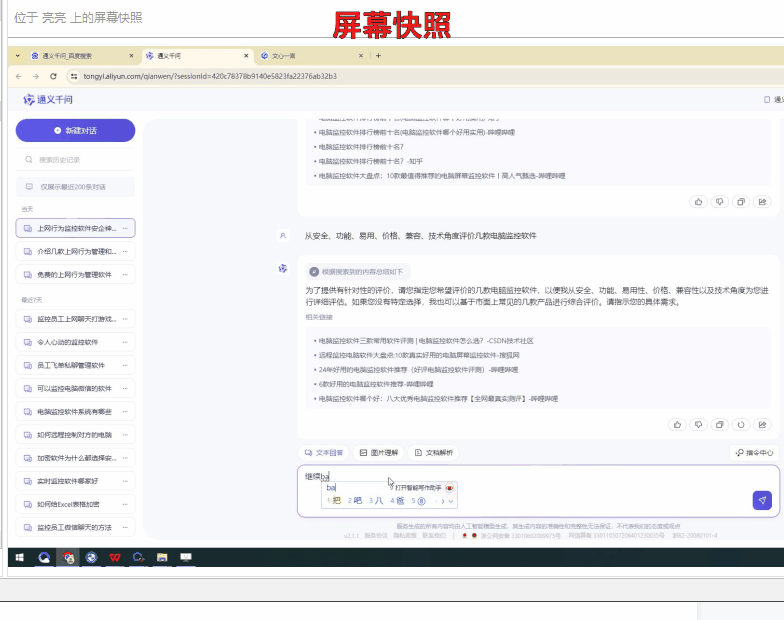Expand the browser tab search dropdown

(18, 56)
